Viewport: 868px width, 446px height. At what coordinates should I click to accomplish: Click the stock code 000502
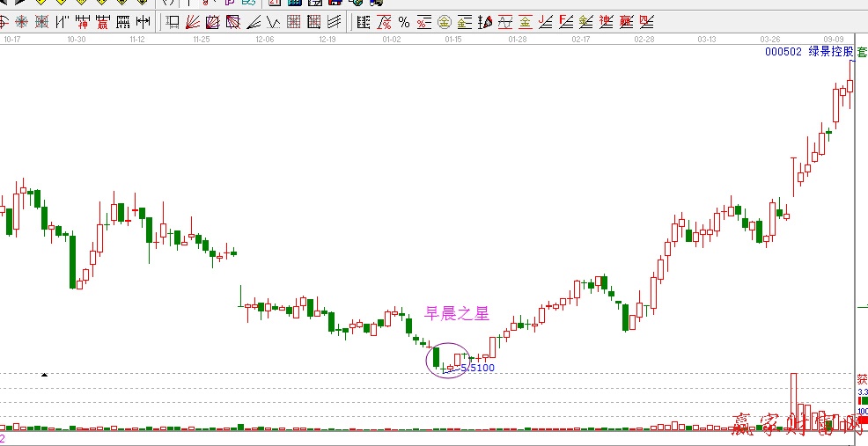[783, 52]
